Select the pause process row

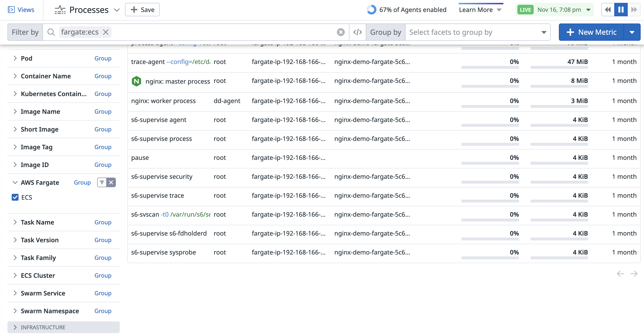pyautogui.click(x=384, y=158)
